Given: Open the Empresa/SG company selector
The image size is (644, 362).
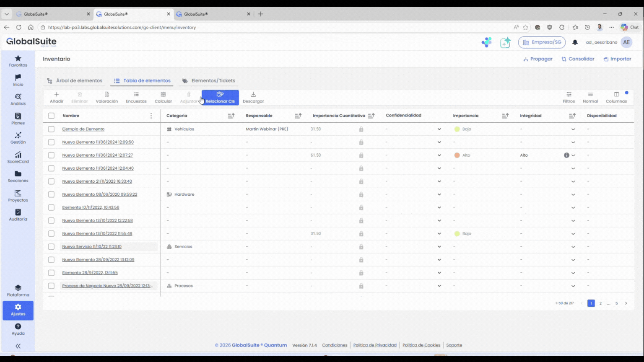Looking at the screenshot, I should pos(542,42).
